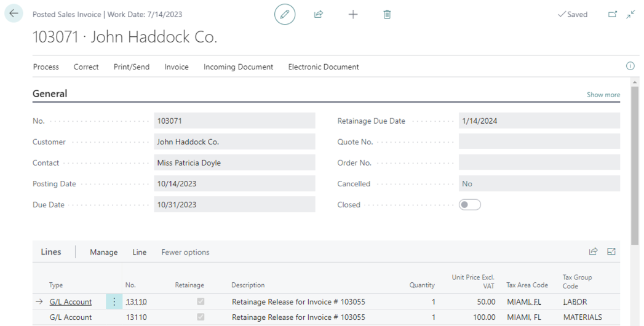Click share icon in Lines section

click(594, 252)
